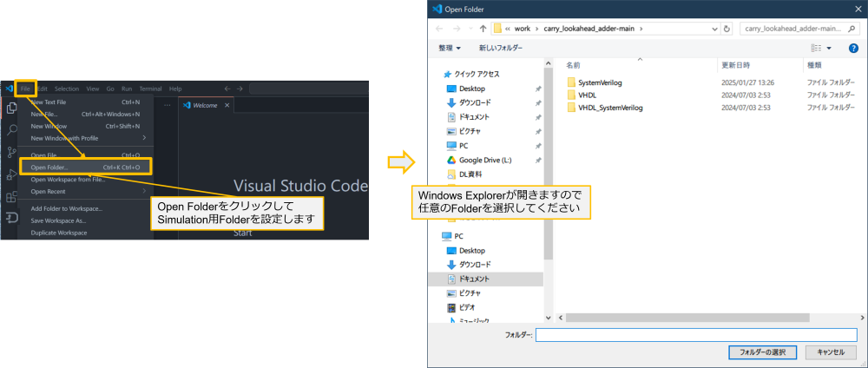This screenshot has height=368, width=868.
Task: Open the Terminal menu in VS Code
Action: pos(150,89)
